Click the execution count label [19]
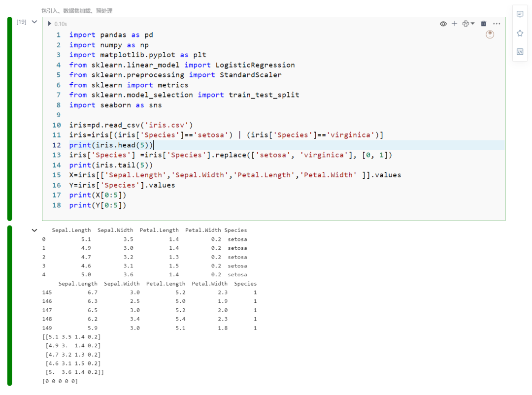 [20, 22]
